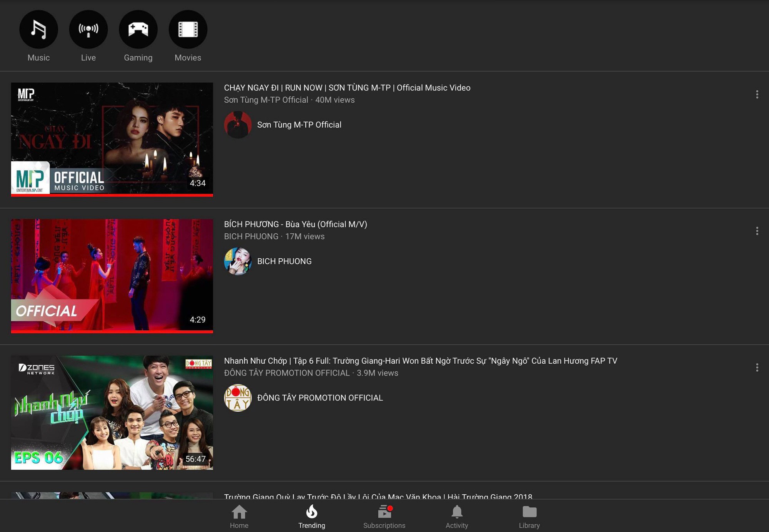Viewport: 769px width, 532px height.
Task: Click the 40M views subtitle line
Action: (290, 100)
